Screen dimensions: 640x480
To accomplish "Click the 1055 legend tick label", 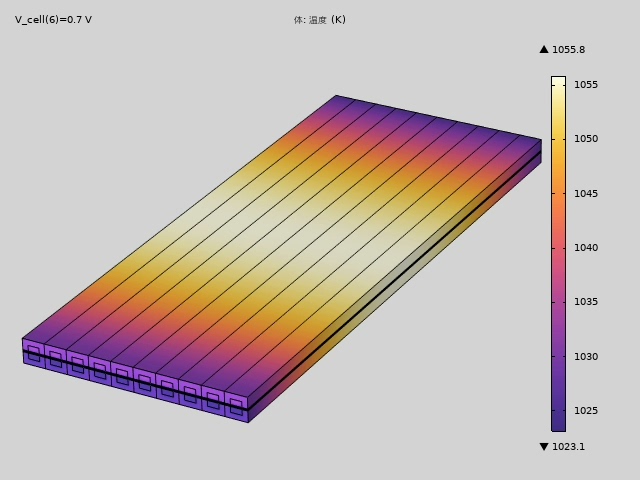I will (x=586, y=84).
